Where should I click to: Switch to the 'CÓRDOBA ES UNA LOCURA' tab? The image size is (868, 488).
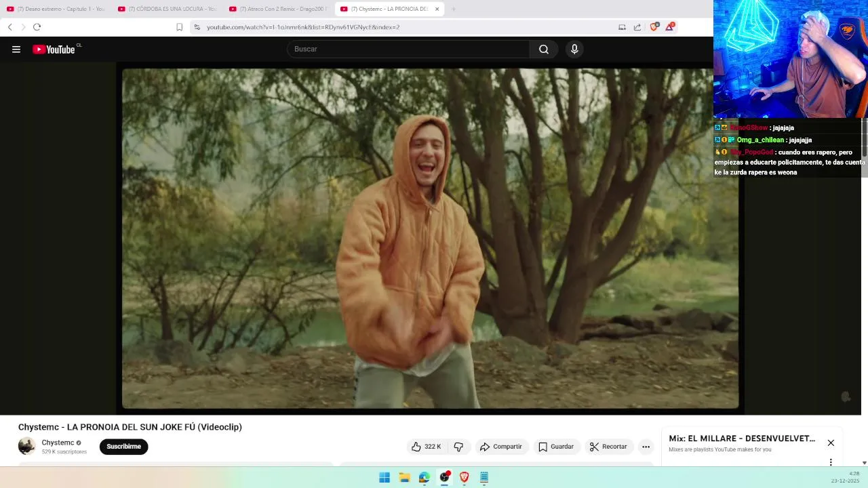click(167, 9)
